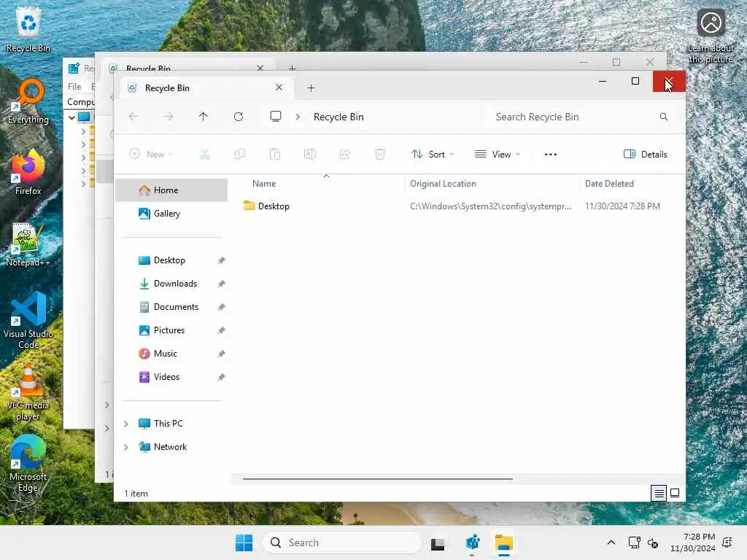
Task: Open the taskbar clock and date
Action: [x=693, y=542]
